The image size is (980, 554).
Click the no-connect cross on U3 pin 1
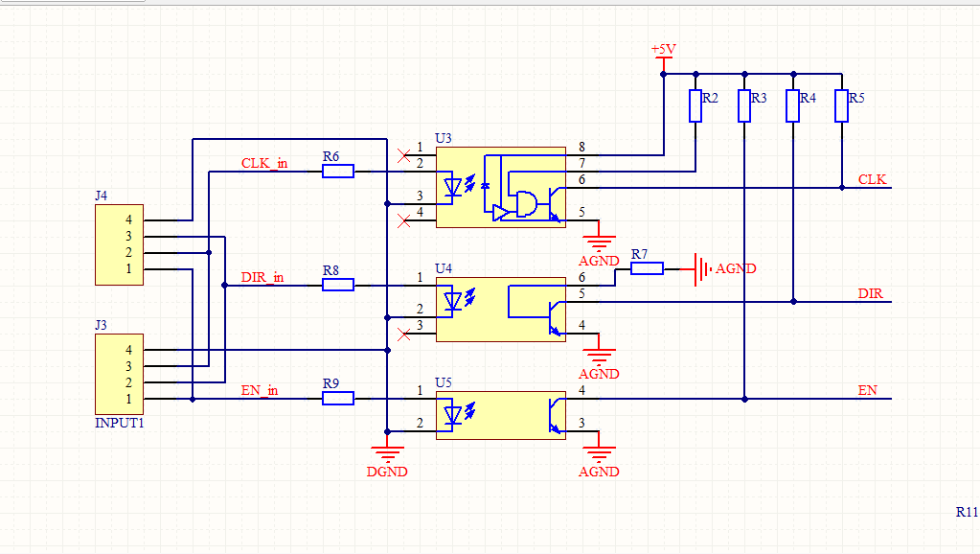tap(403, 155)
